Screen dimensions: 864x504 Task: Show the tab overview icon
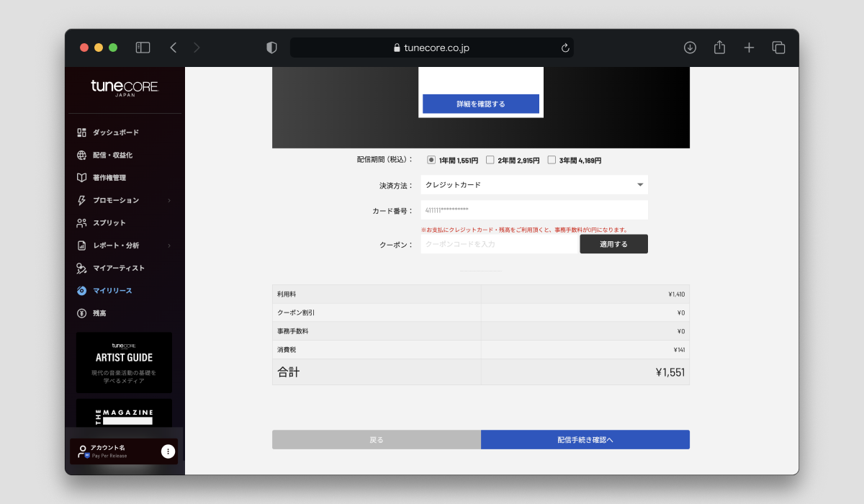tap(778, 48)
